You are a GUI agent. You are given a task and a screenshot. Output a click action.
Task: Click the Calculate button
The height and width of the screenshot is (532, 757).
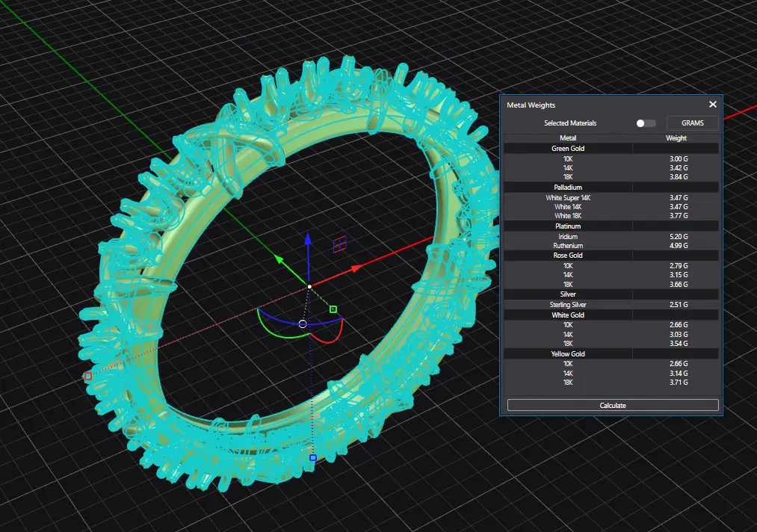[x=613, y=406]
